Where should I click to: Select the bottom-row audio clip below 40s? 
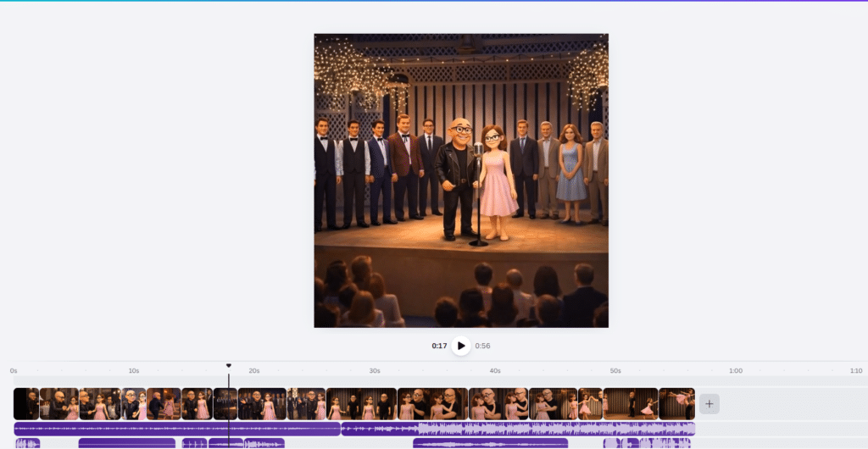[x=490, y=443]
